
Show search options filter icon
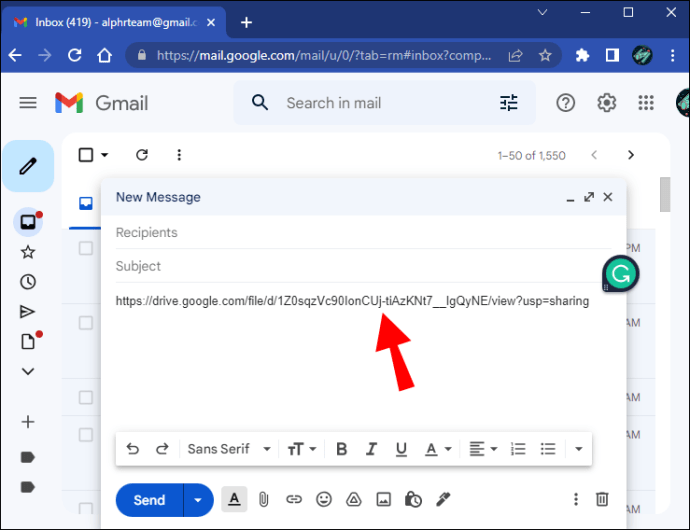point(509,103)
